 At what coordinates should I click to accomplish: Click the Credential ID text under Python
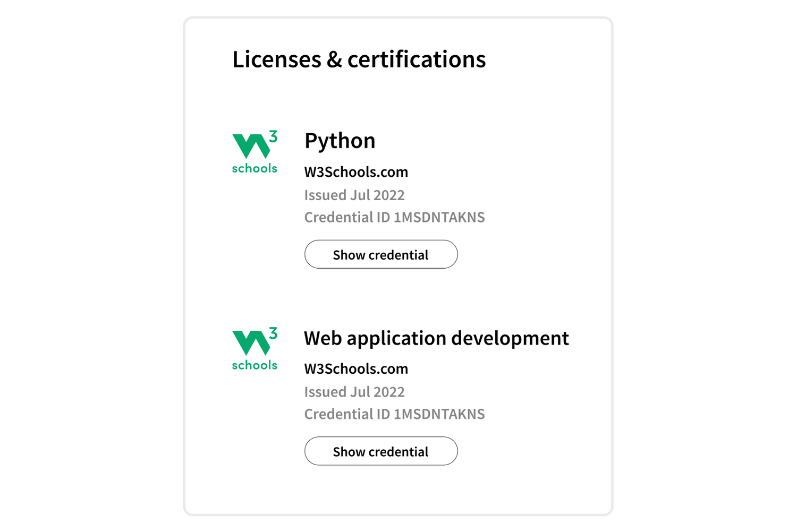[x=394, y=217]
